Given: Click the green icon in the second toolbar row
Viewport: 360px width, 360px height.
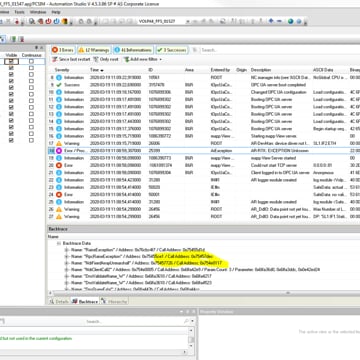Looking at the screenshot, I should pyautogui.click(x=13, y=39).
